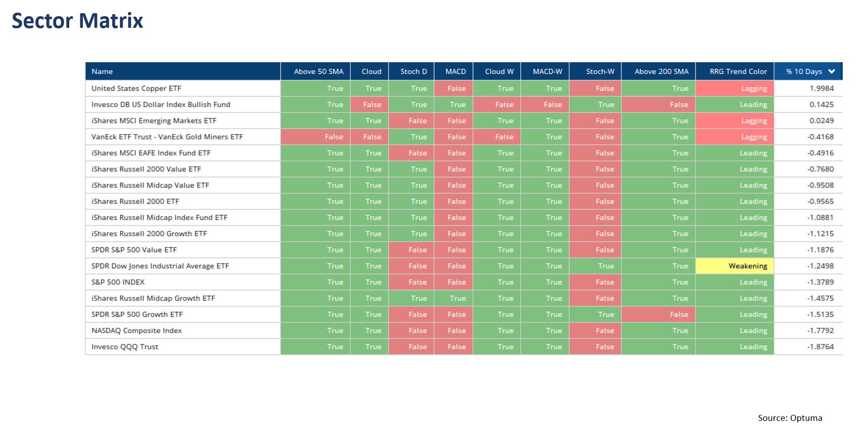Click the Source: Optuma caption
This screenshot has height=426, width=868.
790,418
